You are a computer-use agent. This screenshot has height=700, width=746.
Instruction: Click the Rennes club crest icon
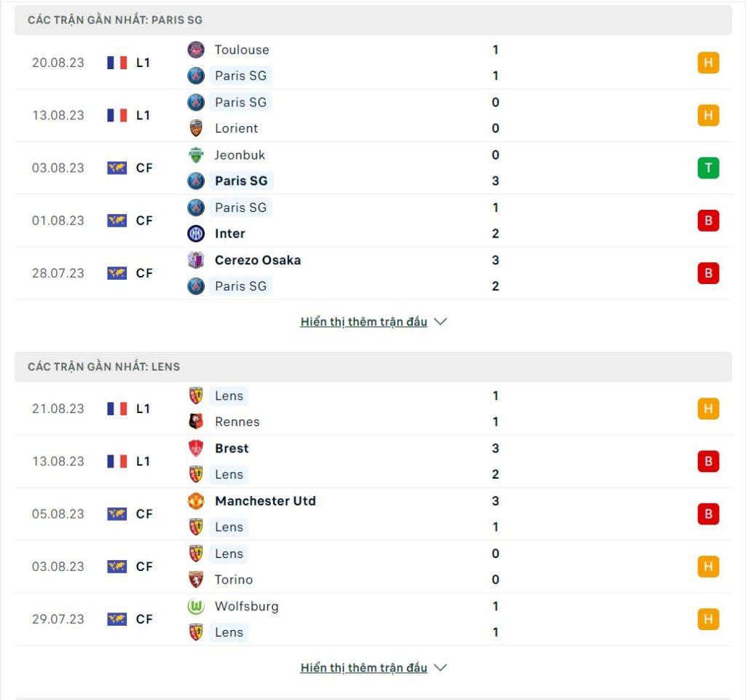point(195,422)
